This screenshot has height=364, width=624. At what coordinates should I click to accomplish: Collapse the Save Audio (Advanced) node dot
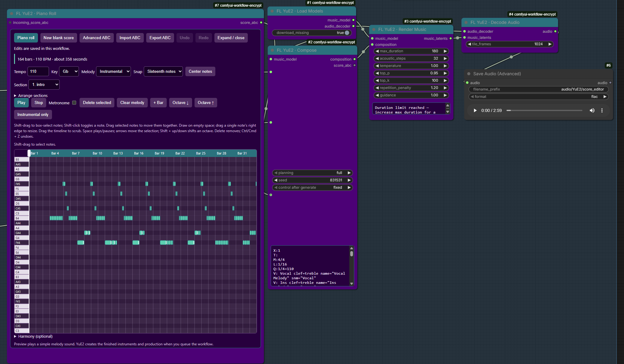pyautogui.click(x=469, y=74)
